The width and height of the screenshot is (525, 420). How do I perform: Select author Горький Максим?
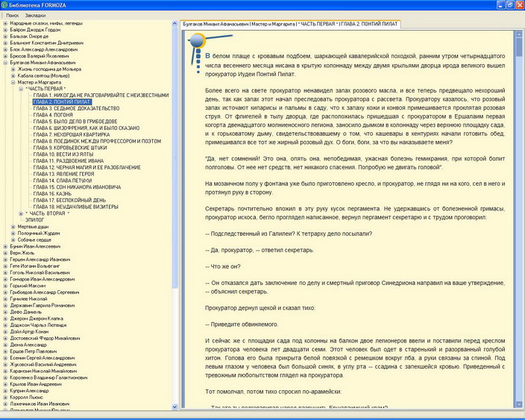click(x=28, y=286)
